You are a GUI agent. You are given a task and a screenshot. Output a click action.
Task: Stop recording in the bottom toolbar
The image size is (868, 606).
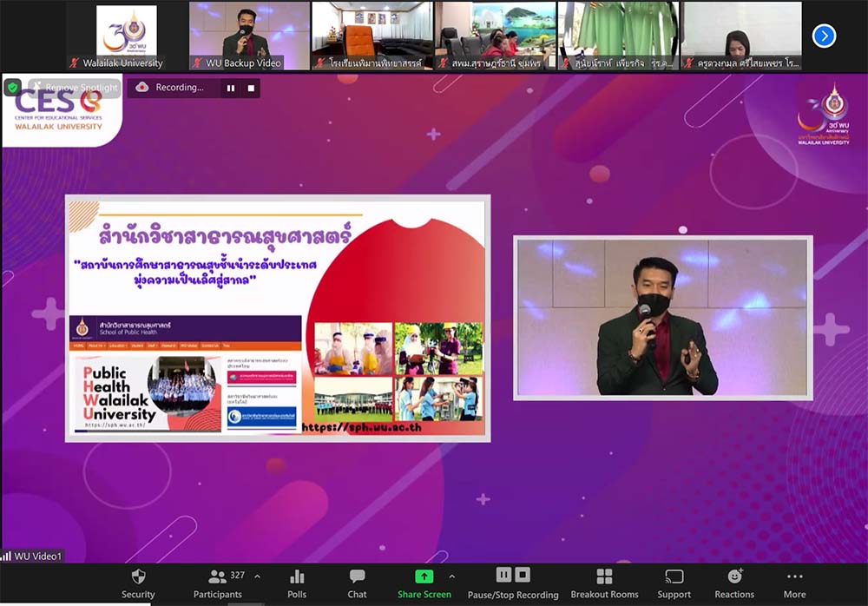tap(523, 575)
